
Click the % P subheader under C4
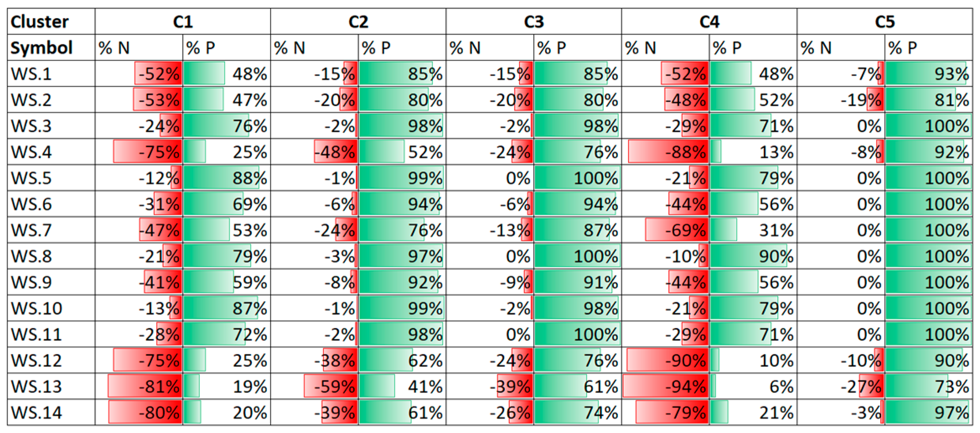click(x=753, y=48)
